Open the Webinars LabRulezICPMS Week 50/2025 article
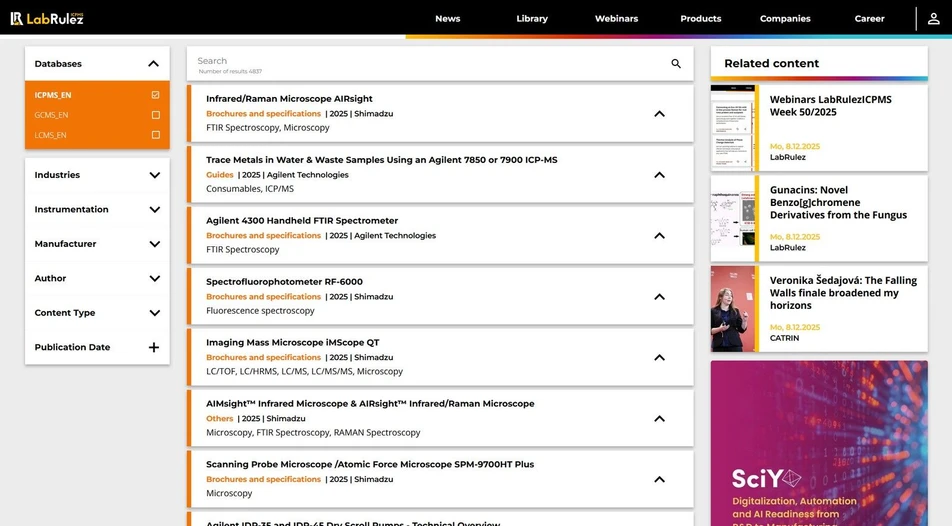The height and width of the screenshot is (526, 952). [830, 105]
